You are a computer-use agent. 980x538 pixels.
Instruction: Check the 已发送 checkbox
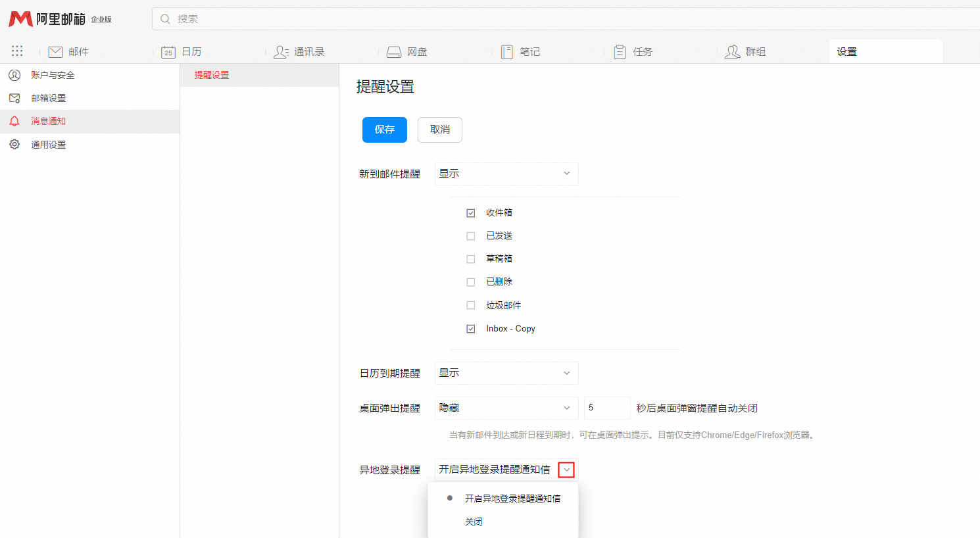coord(471,236)
